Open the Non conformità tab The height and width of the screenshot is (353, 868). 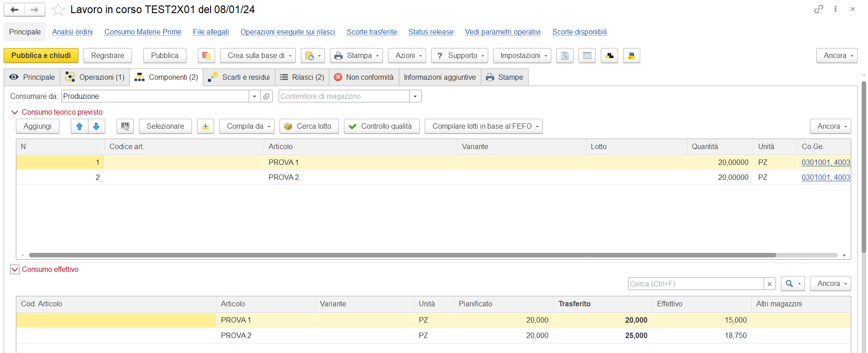click(364, 77)
